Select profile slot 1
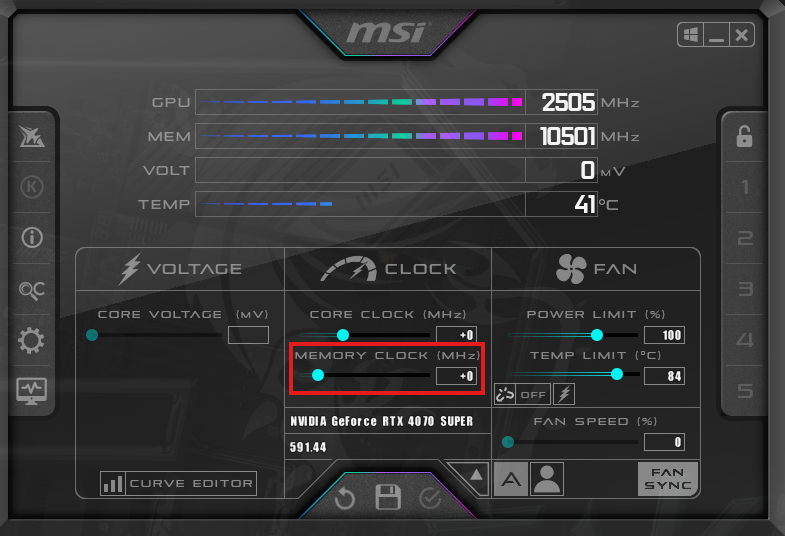 [745, 187]
